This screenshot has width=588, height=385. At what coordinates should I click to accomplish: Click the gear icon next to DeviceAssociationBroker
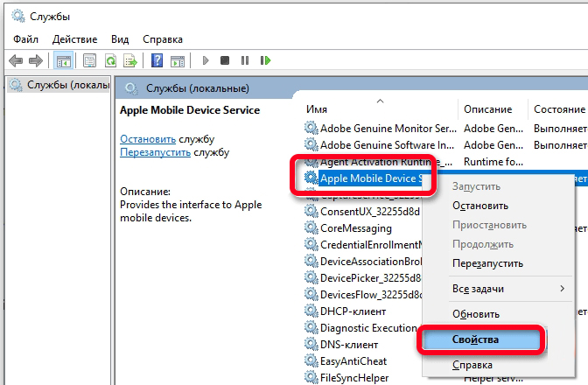point(311,262)
